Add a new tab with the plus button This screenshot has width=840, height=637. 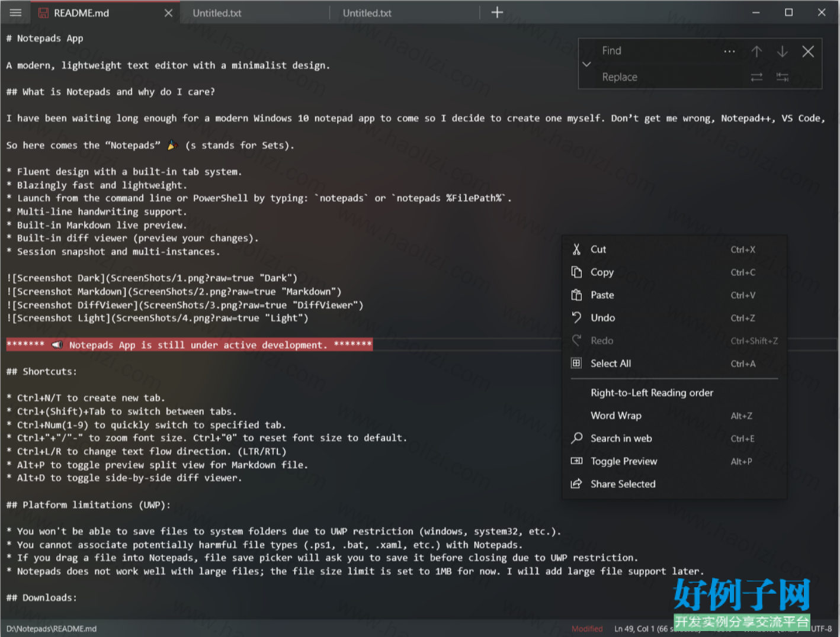pos(497,12)
